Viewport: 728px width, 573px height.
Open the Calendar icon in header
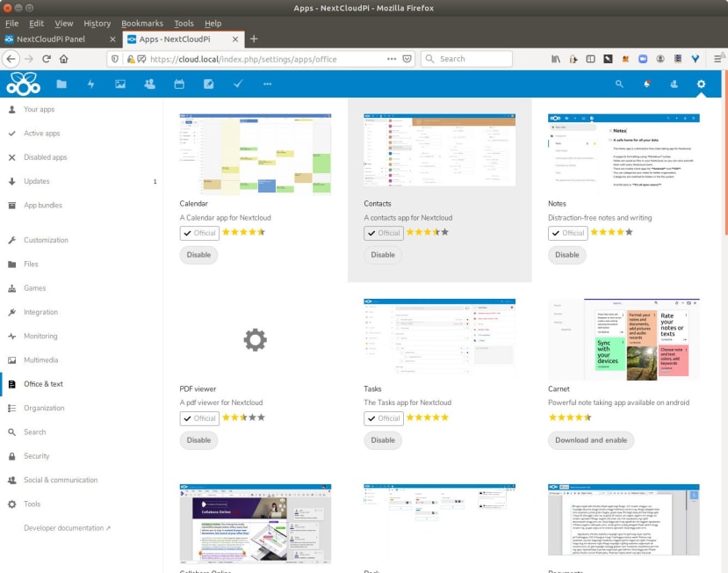point(179,83)
